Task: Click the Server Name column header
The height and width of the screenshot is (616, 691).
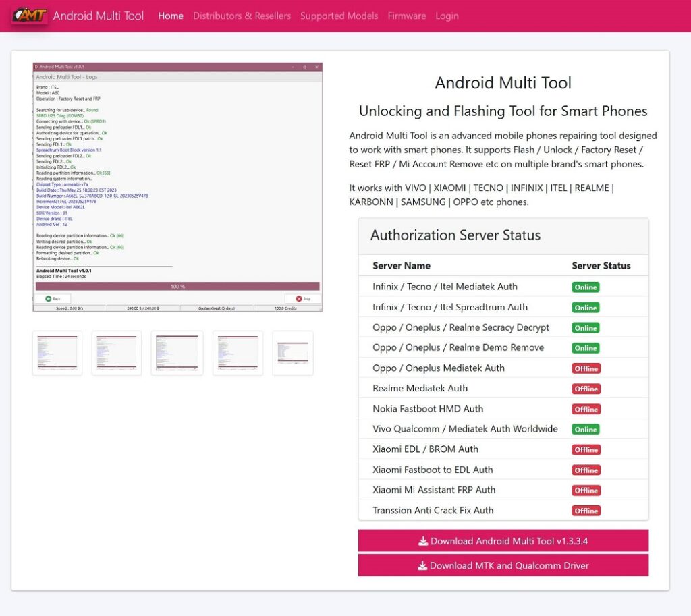Action: tap(402, 266)
